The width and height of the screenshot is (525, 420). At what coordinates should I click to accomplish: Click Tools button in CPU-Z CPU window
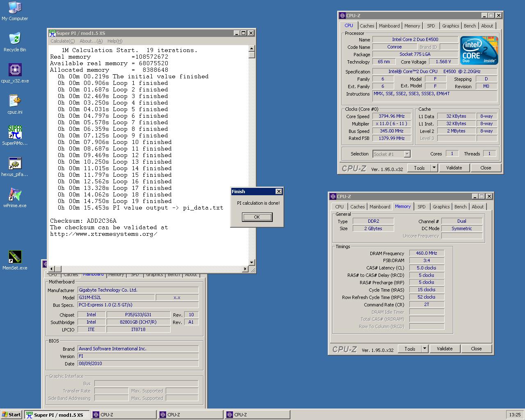(x=419, y=168)
